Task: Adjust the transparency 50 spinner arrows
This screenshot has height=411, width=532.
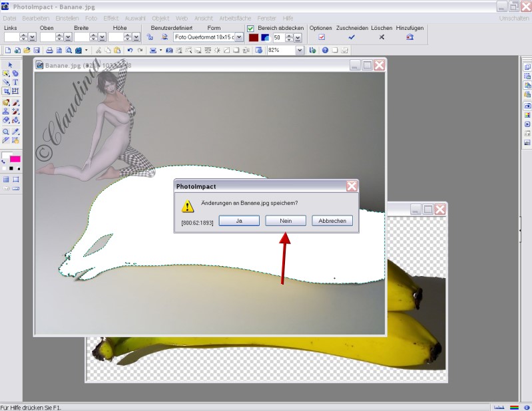Action: coord(289,37)
